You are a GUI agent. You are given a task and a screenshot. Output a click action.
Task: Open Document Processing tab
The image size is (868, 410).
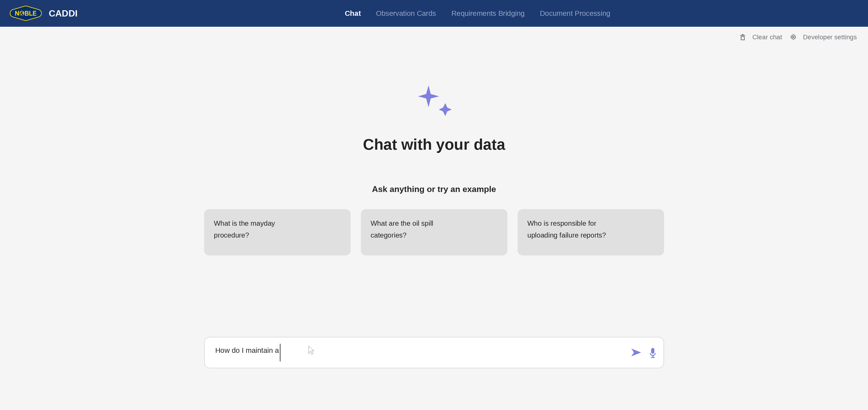(575, 13)
